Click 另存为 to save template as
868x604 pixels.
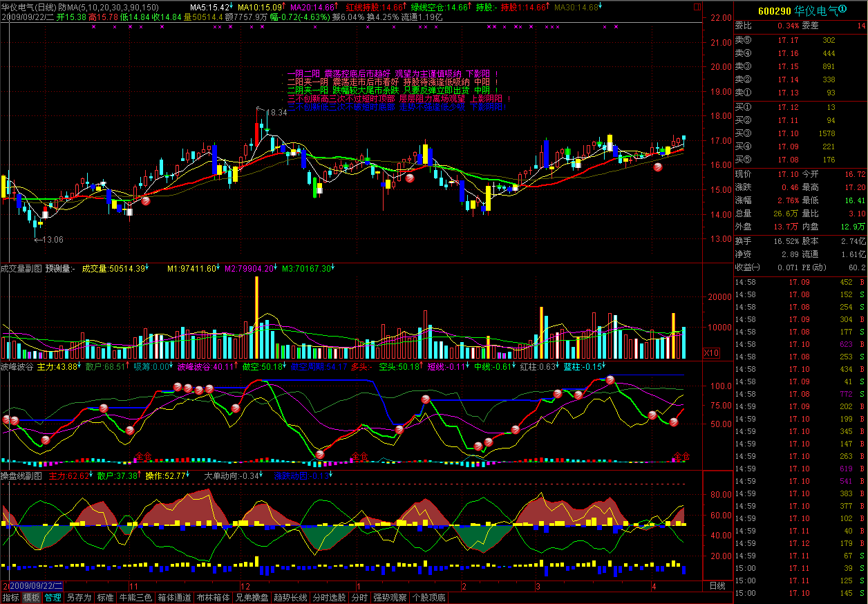click(x=78, y=598)
